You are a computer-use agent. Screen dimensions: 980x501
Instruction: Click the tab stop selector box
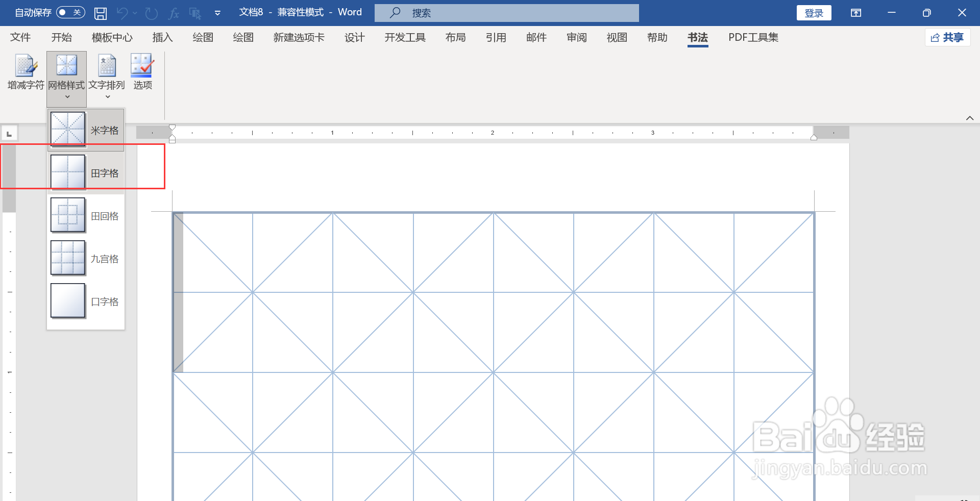pyautogui.click(x=9, y=134)
